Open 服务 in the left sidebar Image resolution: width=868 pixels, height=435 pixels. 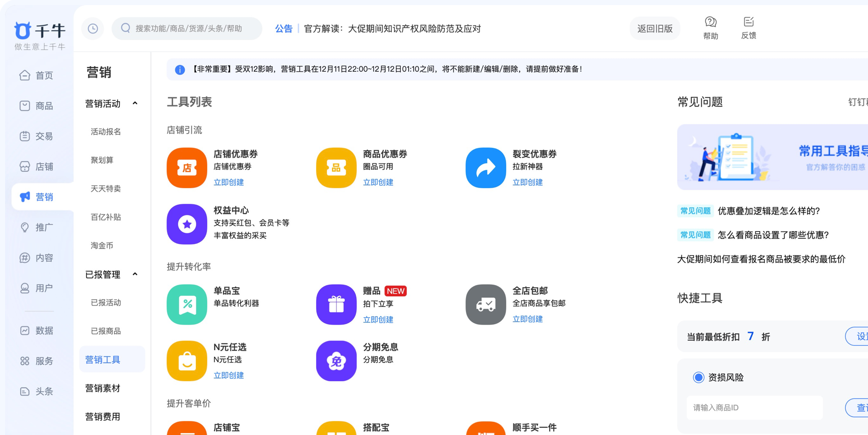point(37,361)
